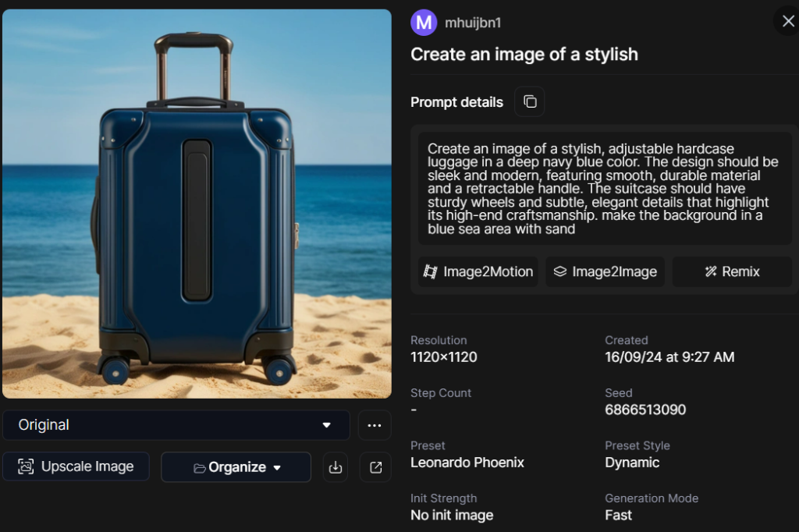
Task: Close the image detail panel
Action: pyautogui.click(x=785, y=21)
